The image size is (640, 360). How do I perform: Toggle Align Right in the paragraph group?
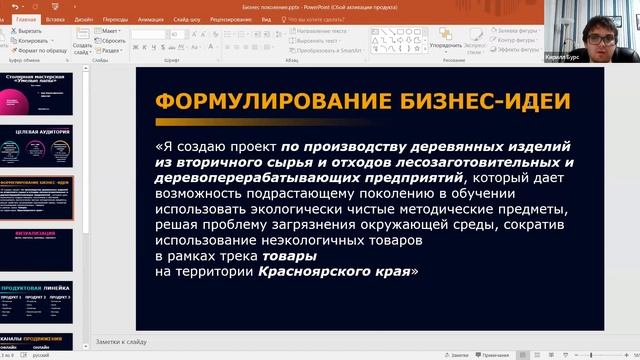[246, 47]
